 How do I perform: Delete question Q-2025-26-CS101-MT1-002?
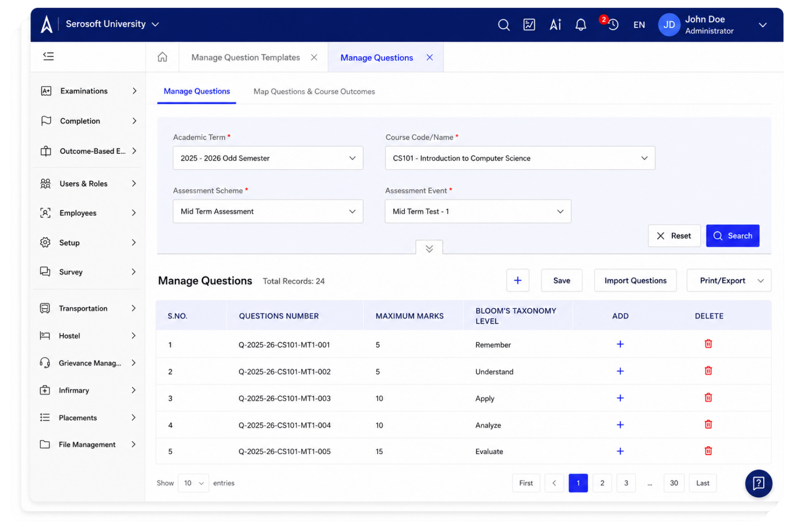(x=708, y=371)
